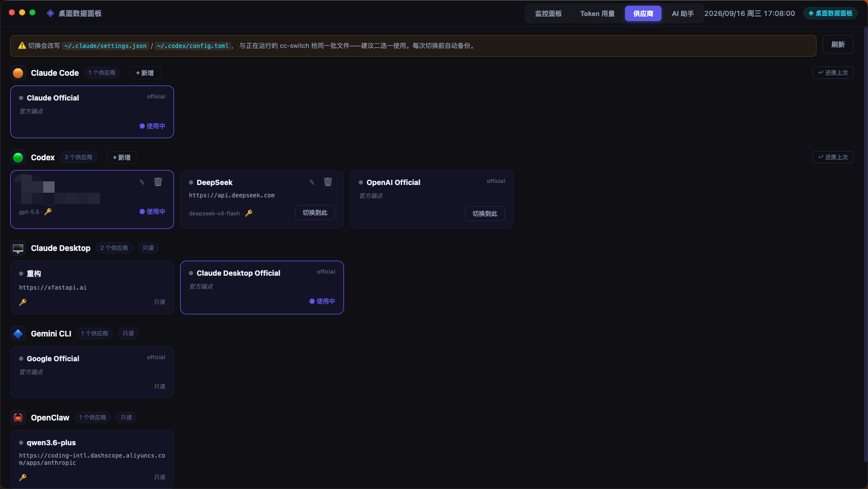Edit the DeepSeek provider with pencil icon
868x489 pixels.
click(311, 182)
